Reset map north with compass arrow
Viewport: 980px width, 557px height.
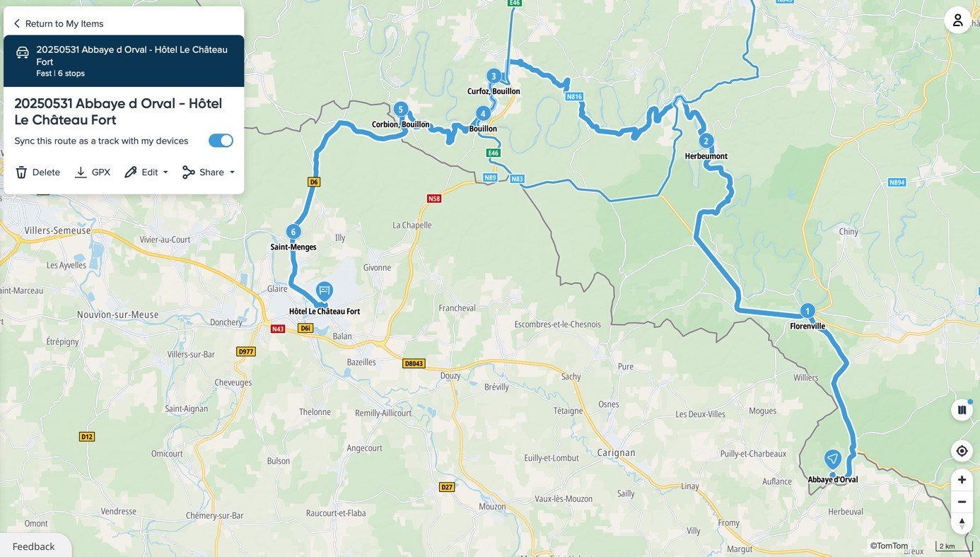tap(962, 524)
